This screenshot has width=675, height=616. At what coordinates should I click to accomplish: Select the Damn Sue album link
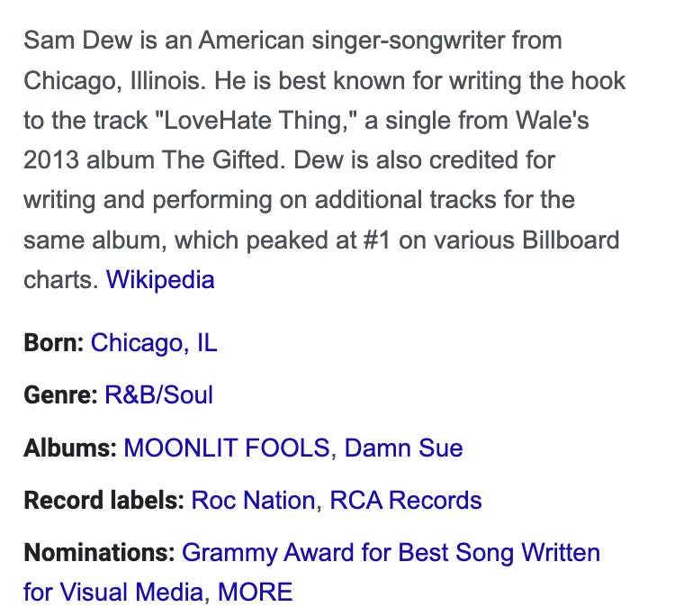(404, 448)
